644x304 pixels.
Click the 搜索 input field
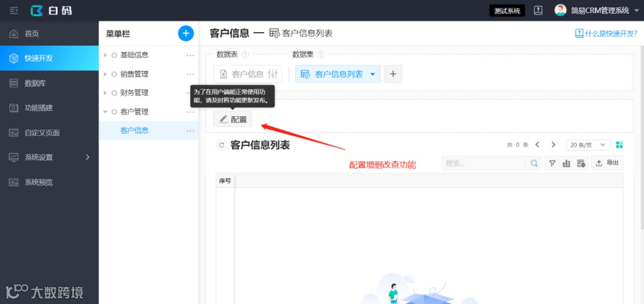click(484, 163)
